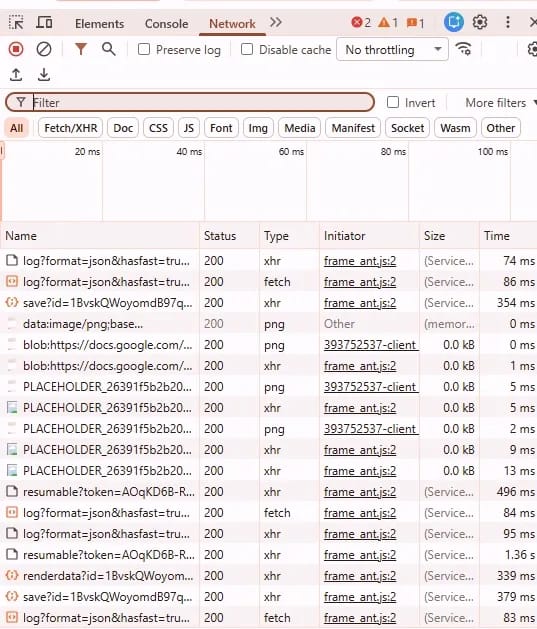Open the AI assistance blue icon
537x629 pixels.
point(454,22)
